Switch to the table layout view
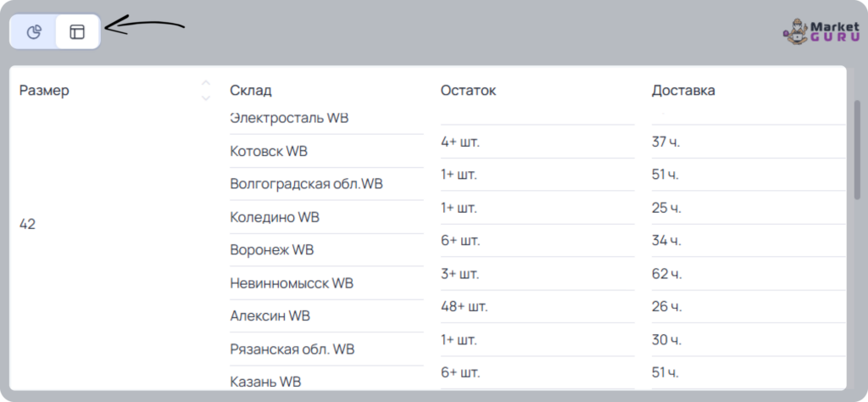Viewport: 868px width, 402px height. coord(77,32)
